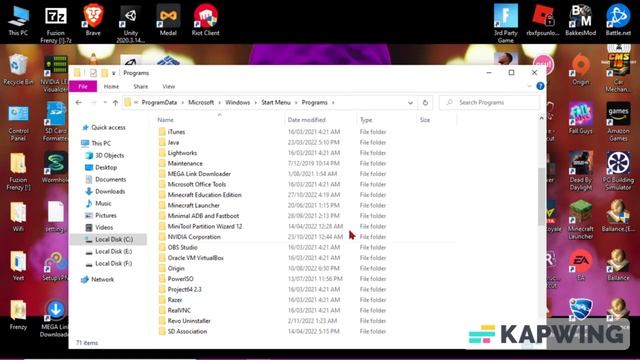
Task: Open the Fuzion Frenzy 7z archive icon
Action: pyautogui.click(x=56, y=24)
